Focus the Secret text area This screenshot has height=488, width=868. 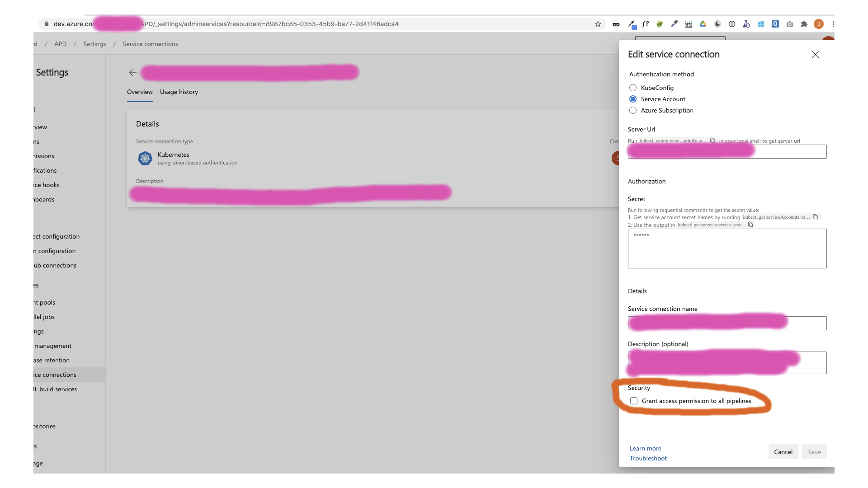(727, 249)
